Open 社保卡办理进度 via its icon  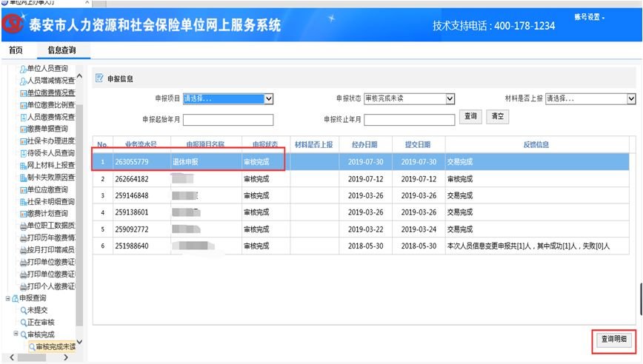pyautogui.click(x=23, y=141)
